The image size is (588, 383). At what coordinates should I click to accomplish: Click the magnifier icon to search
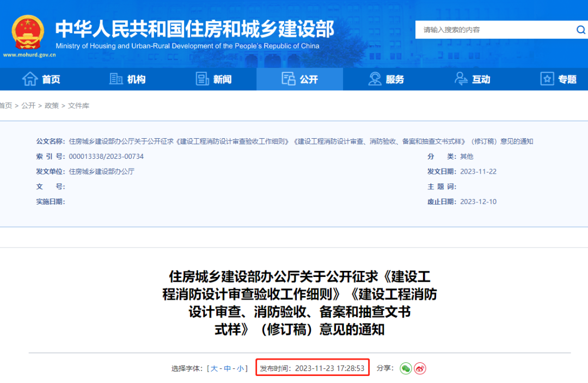(579, 30)
